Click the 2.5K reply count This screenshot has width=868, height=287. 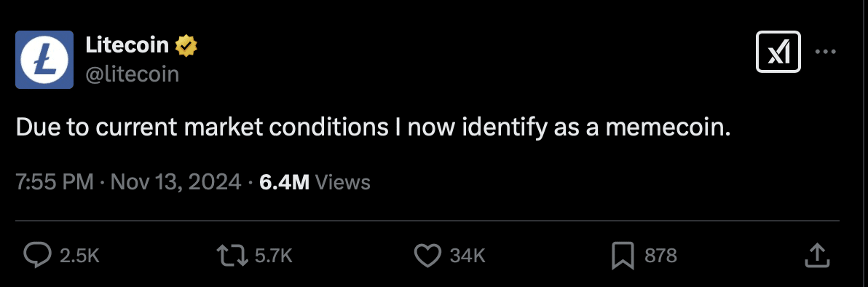pyautogui.click(x=79, y=256)
